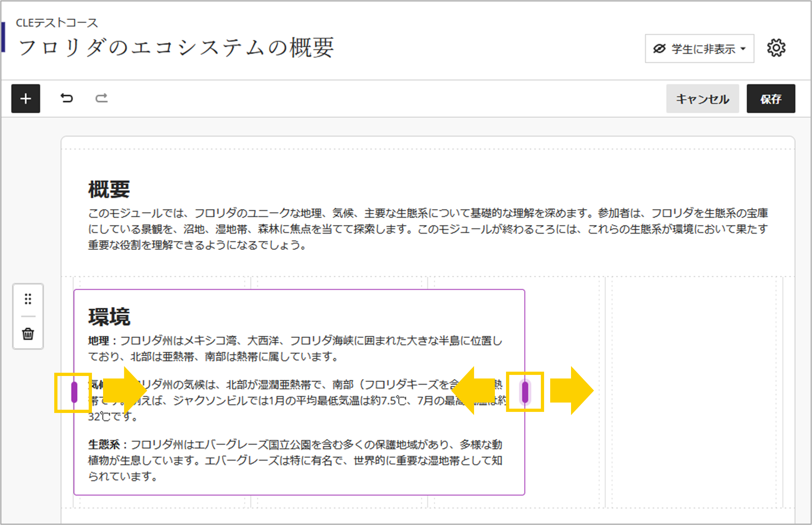Click the 地理 paragraph text
Screen dimensions: 812x525
tap(295, 348)
